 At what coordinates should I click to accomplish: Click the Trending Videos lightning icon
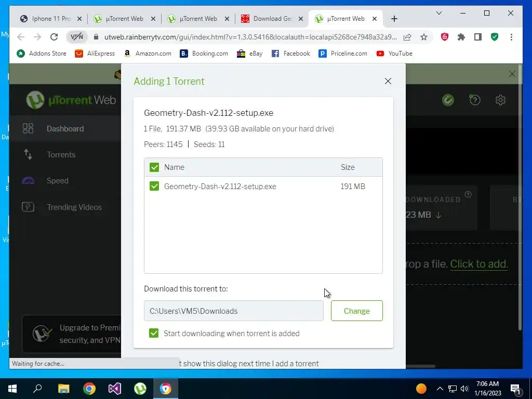pos(28,207)
